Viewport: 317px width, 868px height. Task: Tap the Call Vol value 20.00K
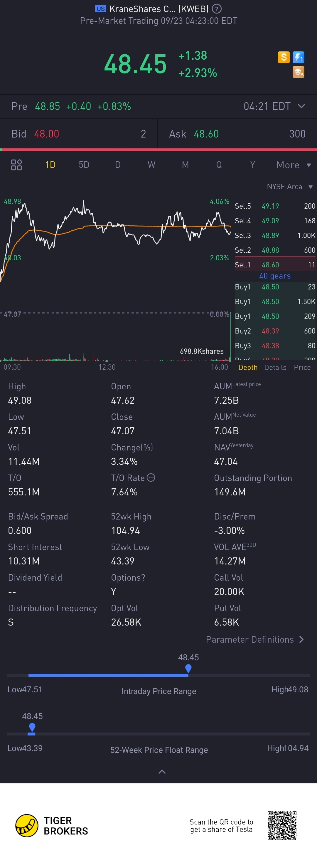(229, 592)
